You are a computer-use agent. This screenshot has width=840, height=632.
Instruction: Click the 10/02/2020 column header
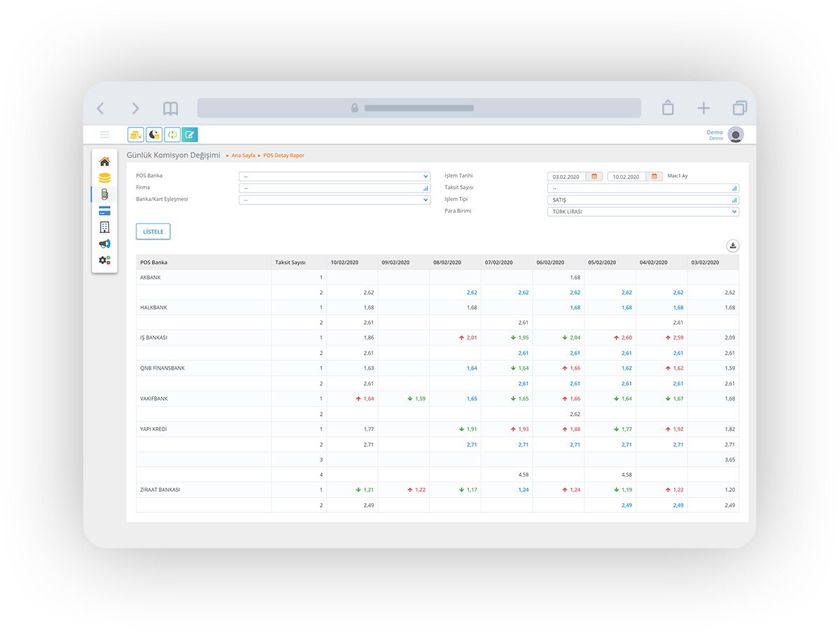click(344, 262)
